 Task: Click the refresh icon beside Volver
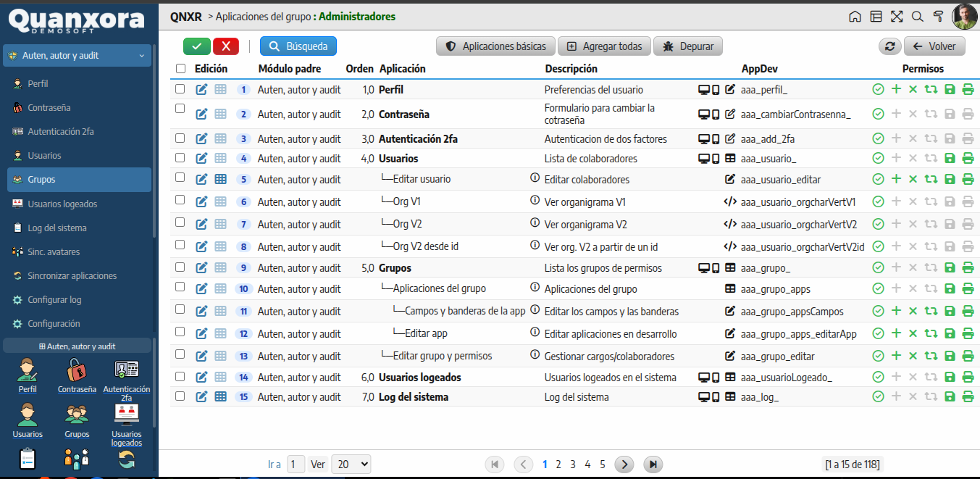click(x=890, y=46)
